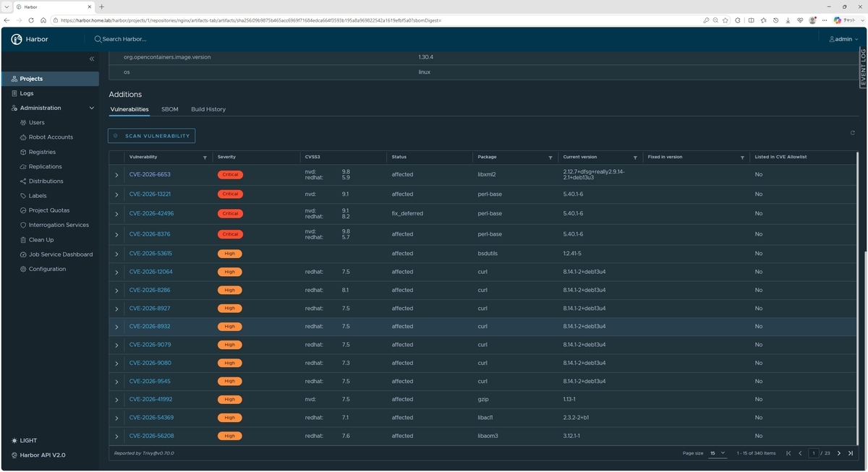Open the Event Log side panel
This screenshot has height=472, width=868.
pos(863,67)
